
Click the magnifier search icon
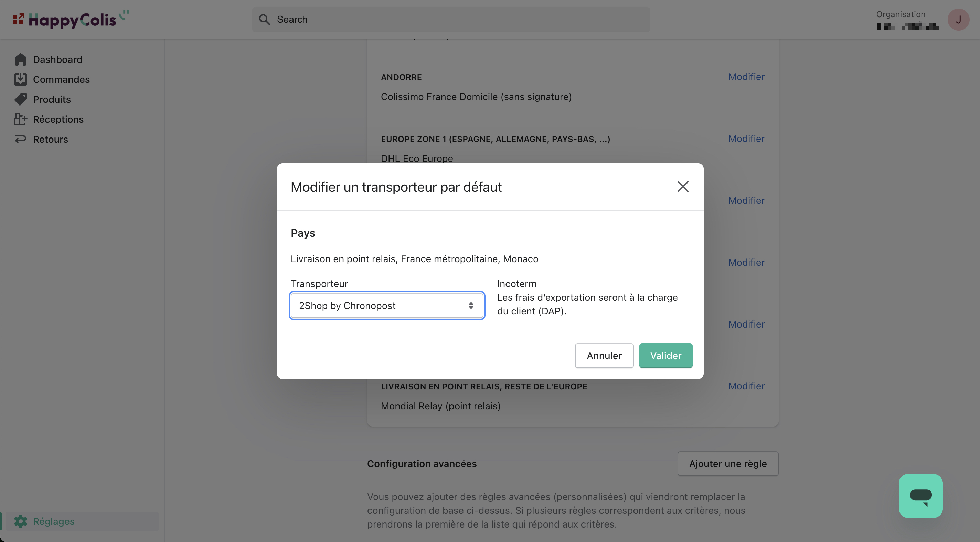(x=264, y=19)
